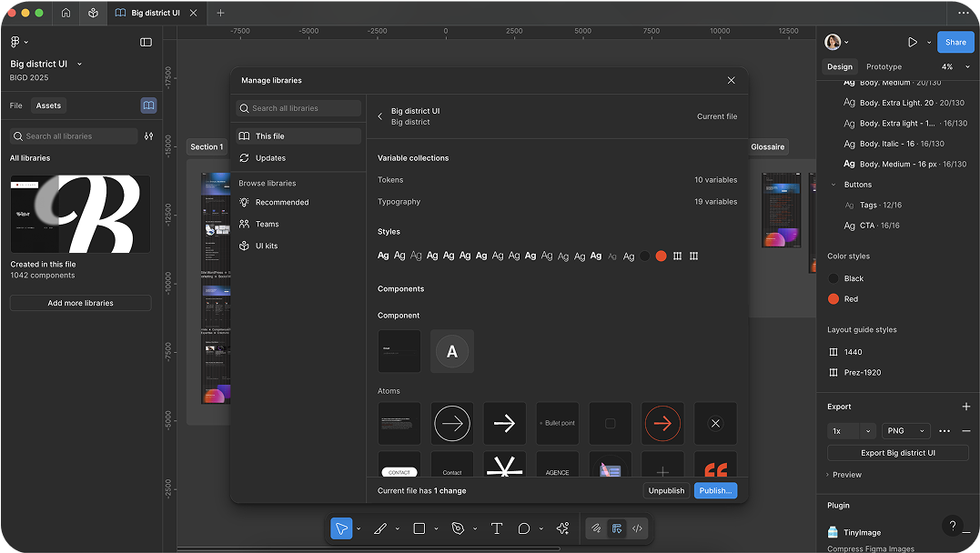
Task: Open the present options chevron
Action: point(929,42)
